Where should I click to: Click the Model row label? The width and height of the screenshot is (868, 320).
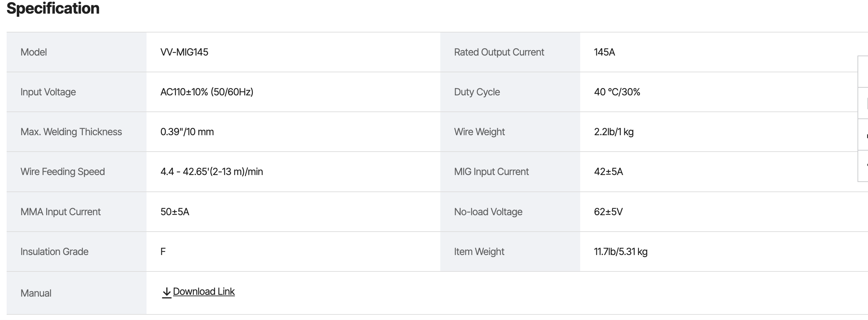[34, 52]
